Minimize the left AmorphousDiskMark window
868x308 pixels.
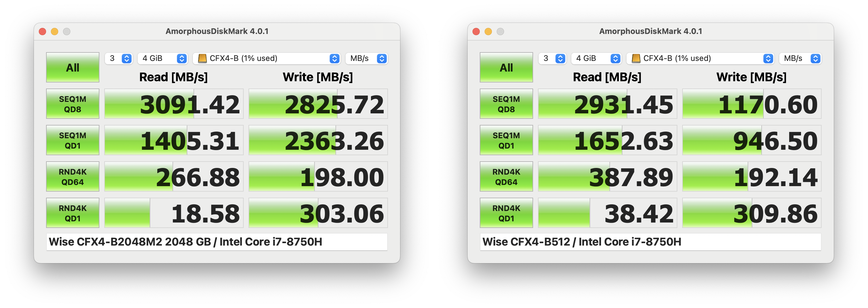point(55,31)
